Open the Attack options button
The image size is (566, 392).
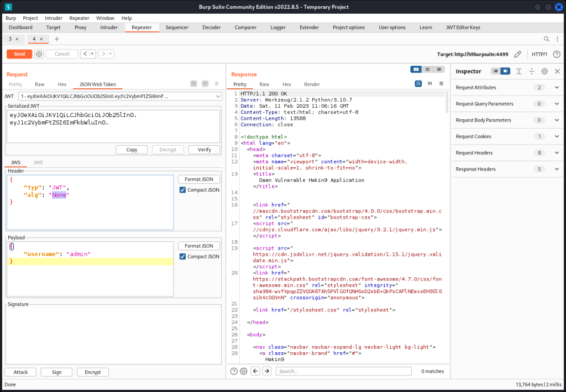point(20,372)
